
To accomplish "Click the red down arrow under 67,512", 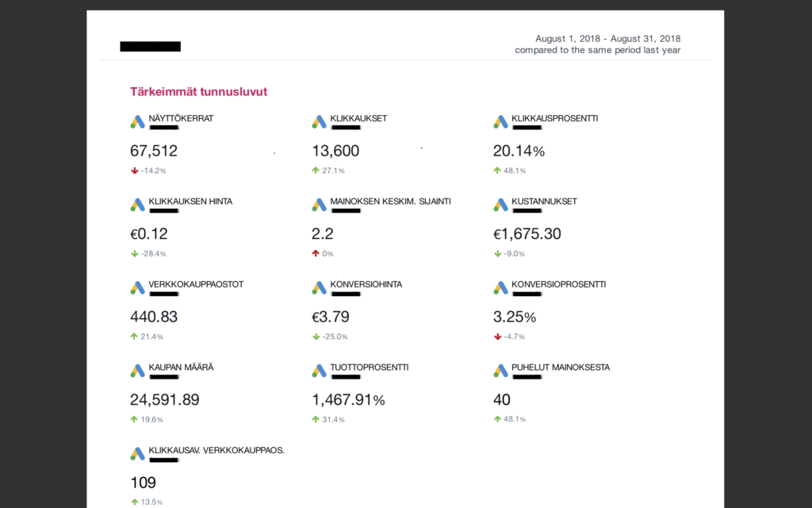I will pyautogui.click(x=135, y=171).
